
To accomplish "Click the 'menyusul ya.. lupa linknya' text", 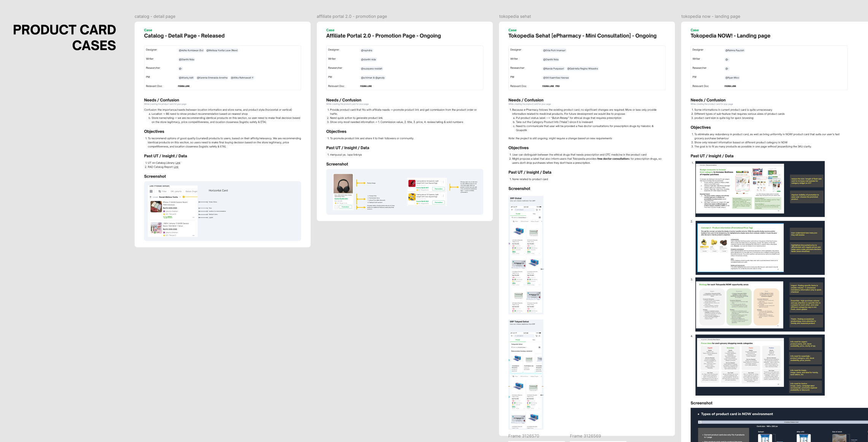I will click(346, 155).
